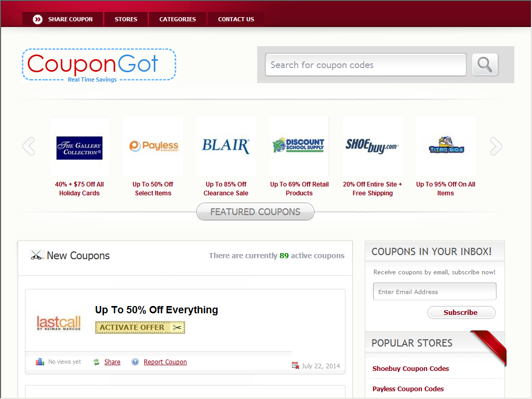Click the magnifying glass search button

click(x=485, y=64)
